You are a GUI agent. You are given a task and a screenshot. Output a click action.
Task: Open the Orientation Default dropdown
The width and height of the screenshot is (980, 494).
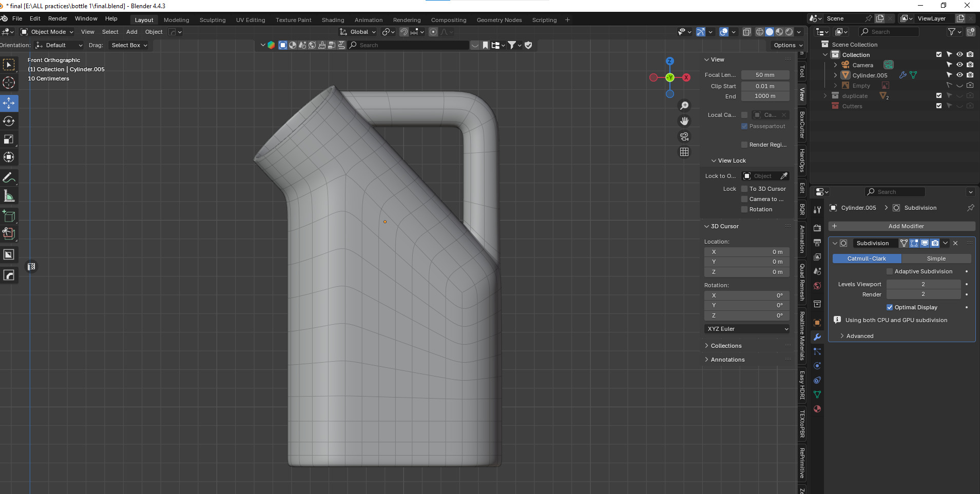pos(59,45)
